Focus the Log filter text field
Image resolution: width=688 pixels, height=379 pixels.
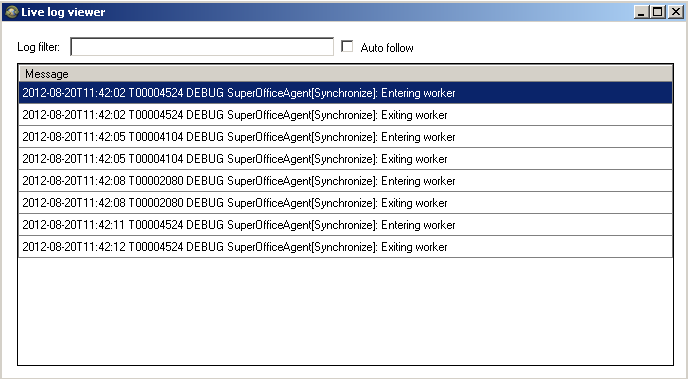point(202,47)
